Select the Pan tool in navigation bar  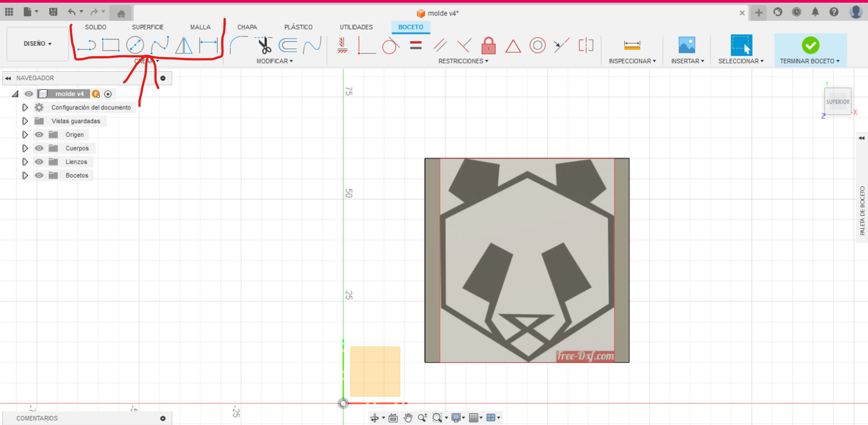[407, 417]
